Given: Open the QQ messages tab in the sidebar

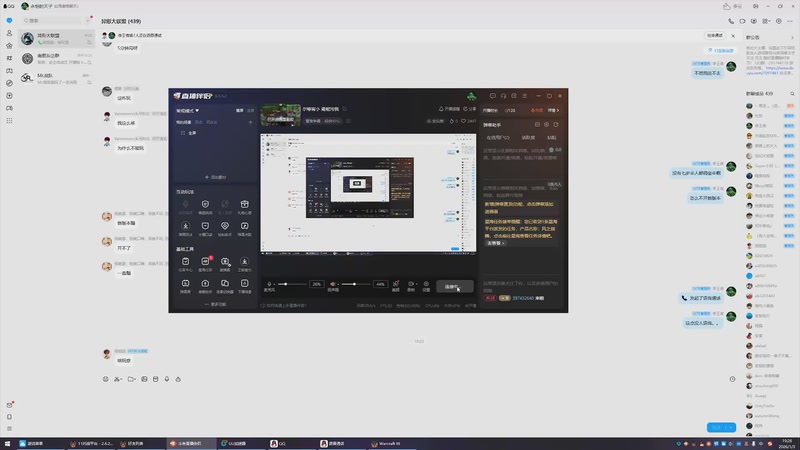Looking at the screenshot, I should (x=9, y=20).
